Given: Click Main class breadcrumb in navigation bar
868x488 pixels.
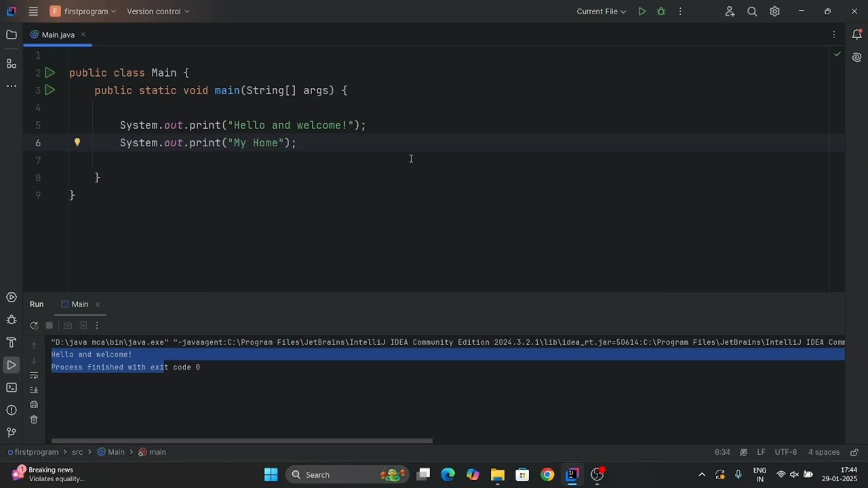Looking at the screenshot, I should [111, 452].
